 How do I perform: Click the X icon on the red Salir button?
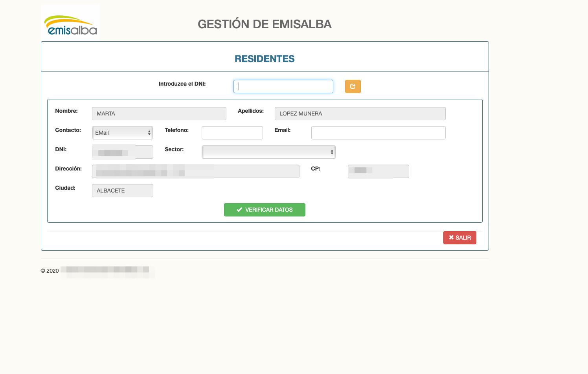click(x=451, y=238)
